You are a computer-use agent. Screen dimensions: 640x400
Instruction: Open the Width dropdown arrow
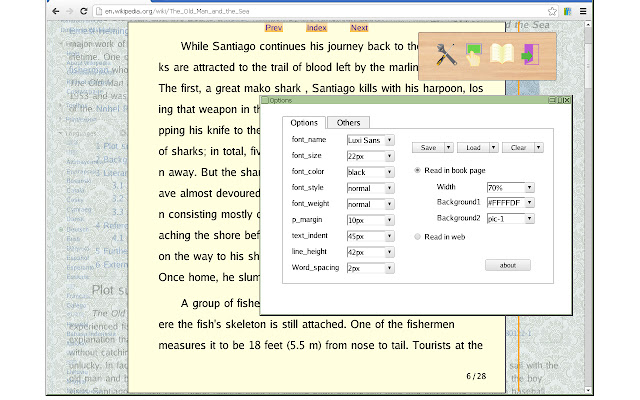pos(529,187)
